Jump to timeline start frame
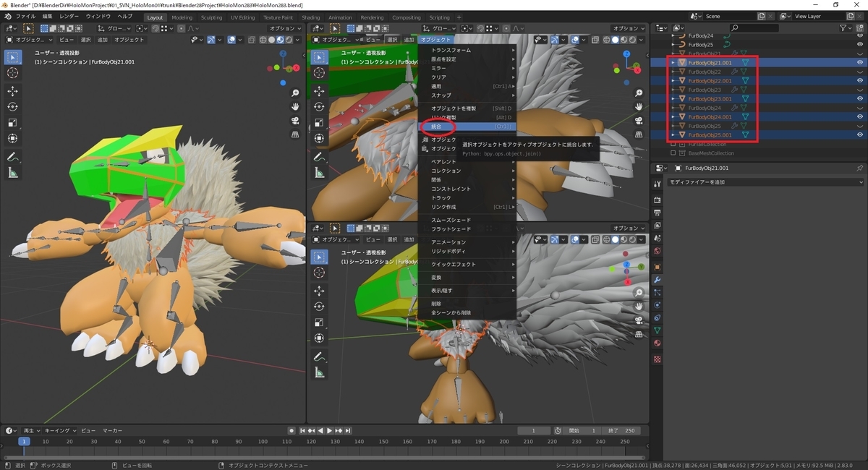The width and height of the screenshot is (868, 470). point(302,430)
